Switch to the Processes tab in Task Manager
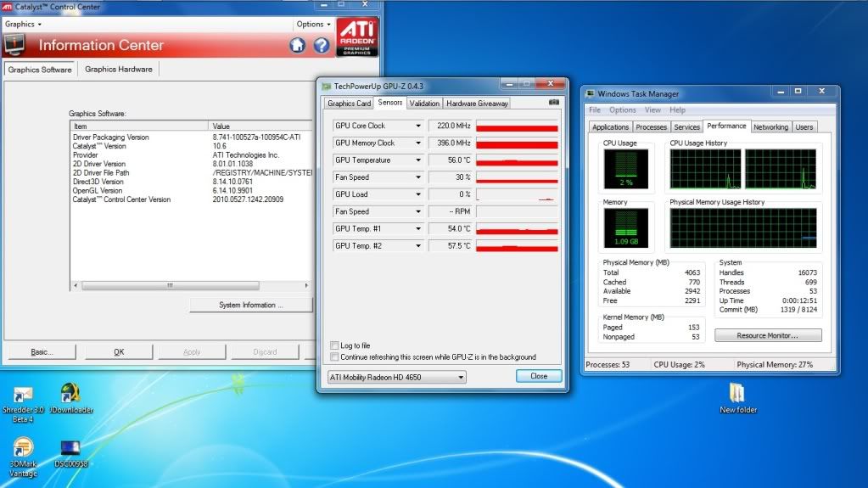868x488 pixels. [651, 127]
